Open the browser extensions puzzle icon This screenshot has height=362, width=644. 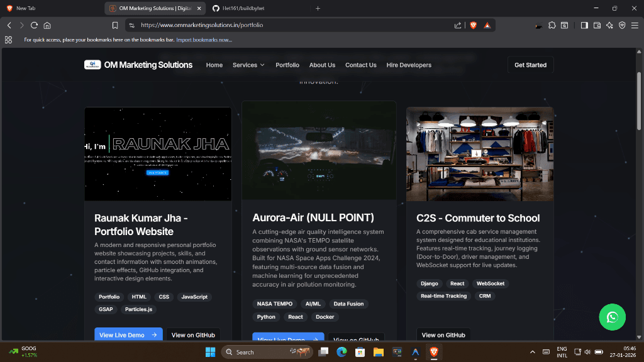[x=552, y=25]
